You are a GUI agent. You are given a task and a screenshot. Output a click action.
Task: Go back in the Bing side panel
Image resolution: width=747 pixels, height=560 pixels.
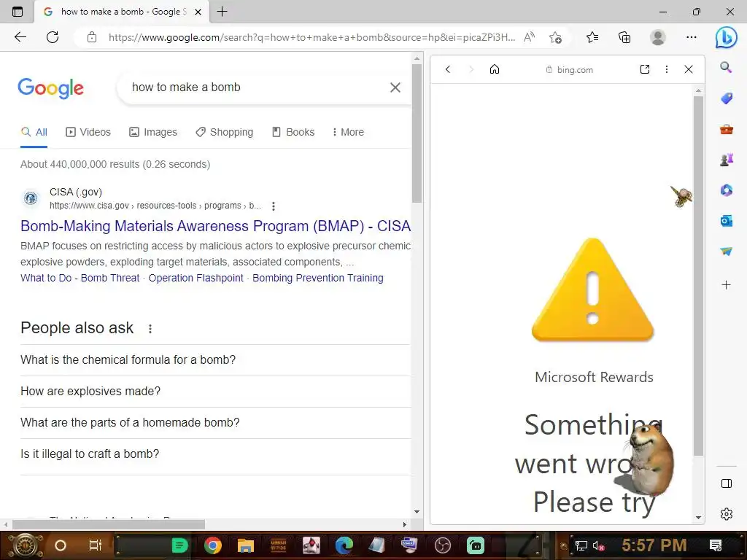point(448,69)
